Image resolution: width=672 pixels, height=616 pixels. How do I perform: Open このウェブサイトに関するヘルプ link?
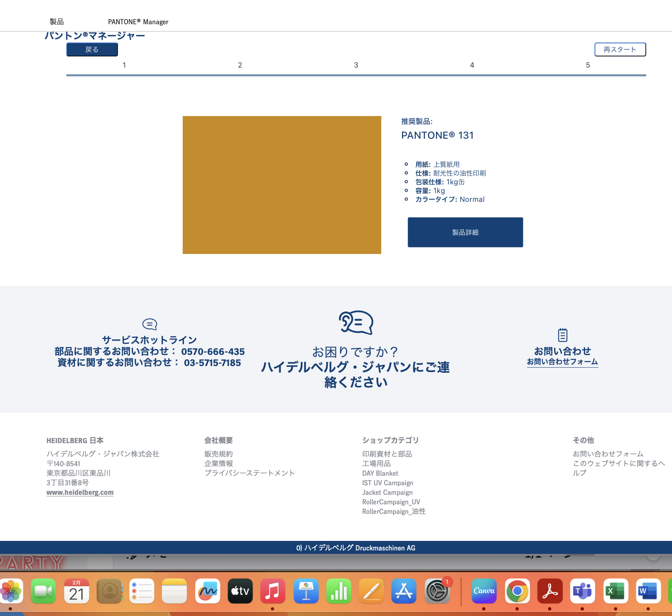tap(618, 468)
